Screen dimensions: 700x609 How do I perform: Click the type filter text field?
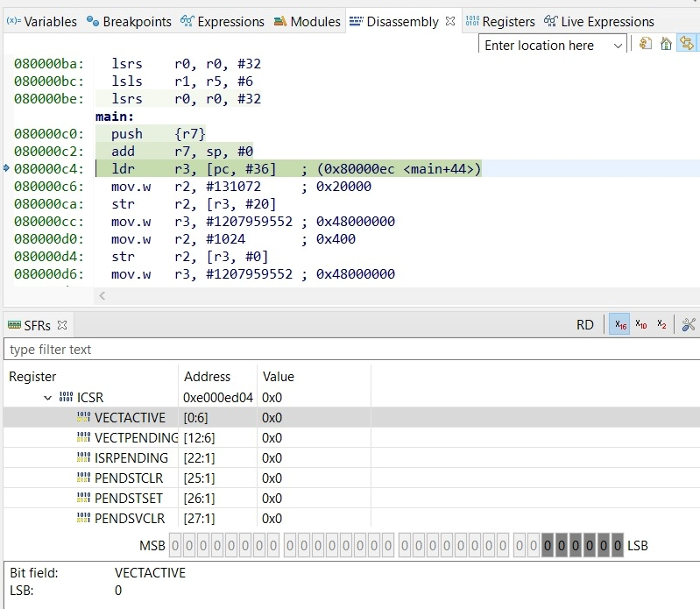click(x=351, y=349)
